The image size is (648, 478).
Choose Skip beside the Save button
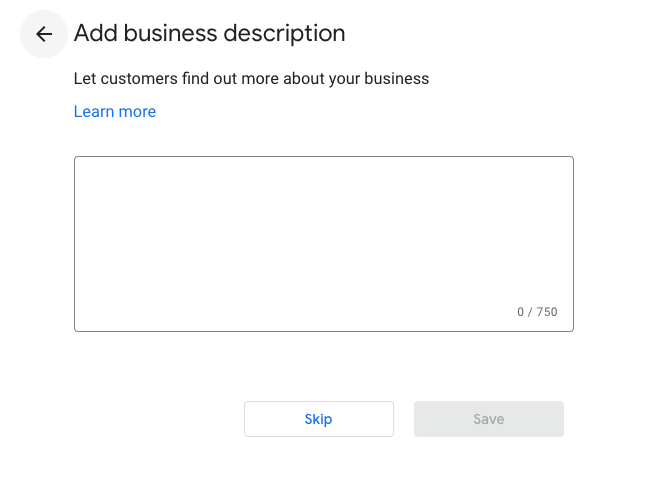pyautogui.click(x=318, y=419)
